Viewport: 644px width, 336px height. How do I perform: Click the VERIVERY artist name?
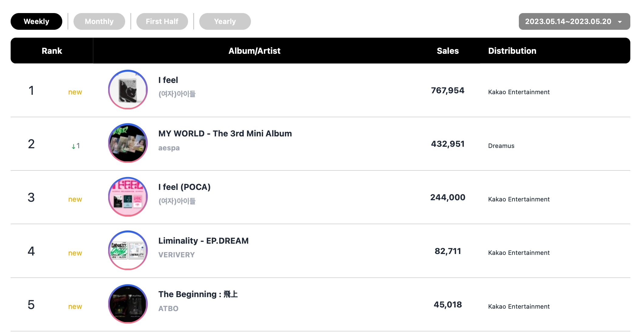coord(176,255)
